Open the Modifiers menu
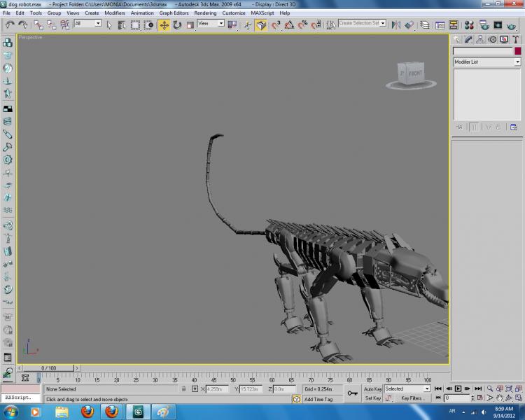Screen dimensions: 525x420 pos(115,13)
